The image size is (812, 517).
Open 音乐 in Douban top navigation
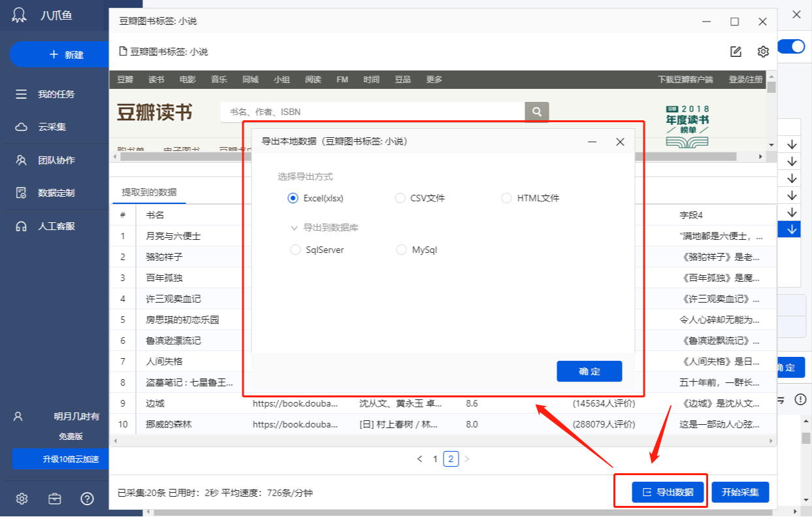coord(219,80)
